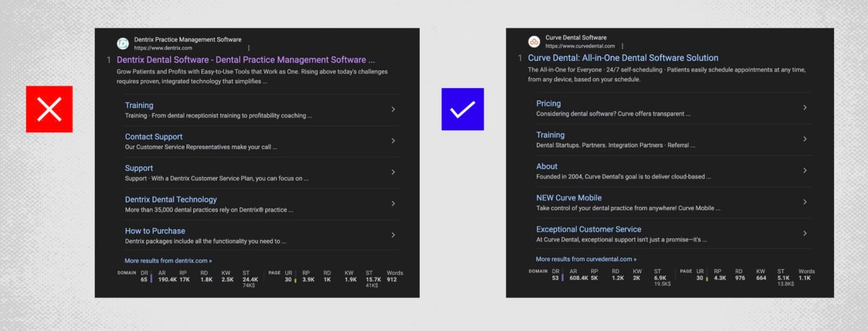868x331 pixels.
Task: Open the Exceptional Customer Service sitelink
Action: tap(588, 229)
